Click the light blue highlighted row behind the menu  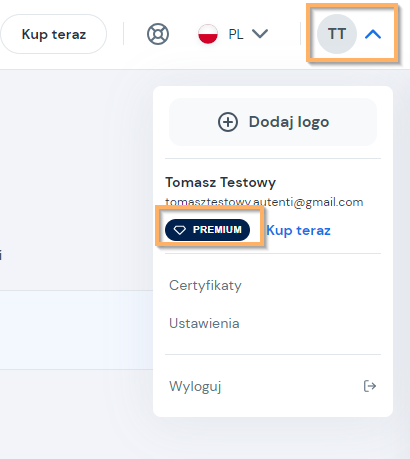click(76, 330)
